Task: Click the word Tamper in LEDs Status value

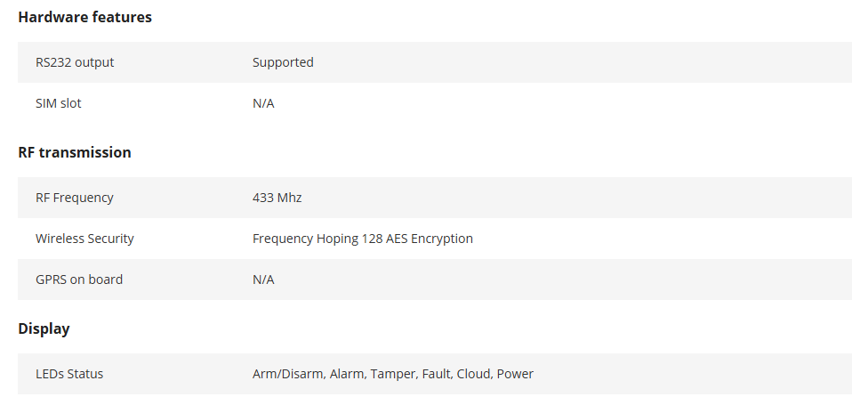Action: pyautogui.click(x=394, y=374)
